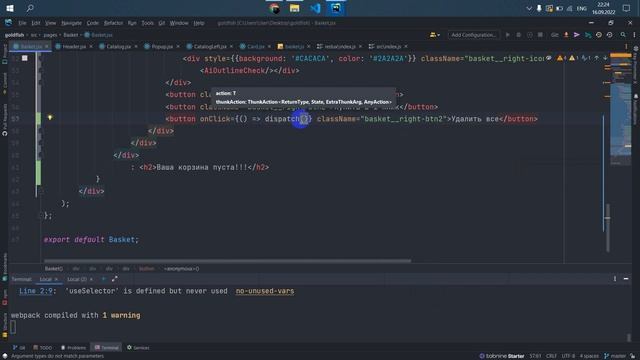This screenshot has height=360, width=640.
Task: Click UTF-8 encoding status item
Action: coord(568,356)
